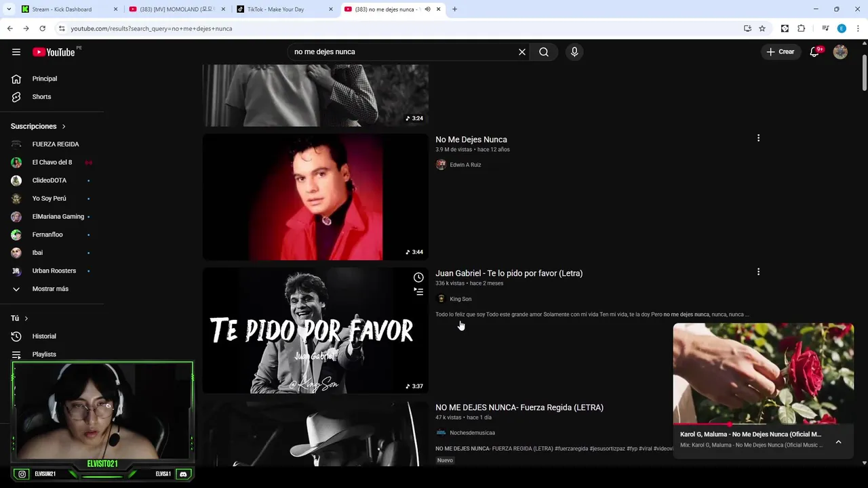Open video title No Me Dejes Nunca
The image size is (868, 488).
pyautogui.click(x=471, y=140)
